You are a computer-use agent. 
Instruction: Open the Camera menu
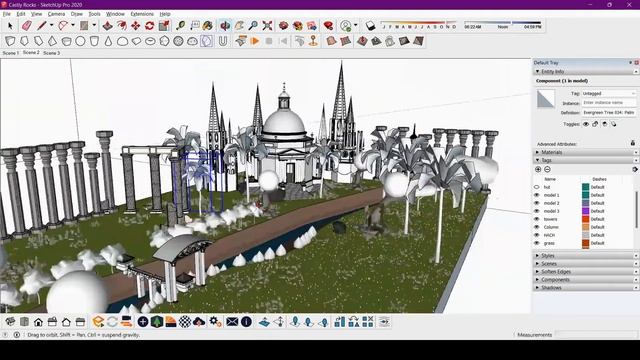click(x=56, y=14)
